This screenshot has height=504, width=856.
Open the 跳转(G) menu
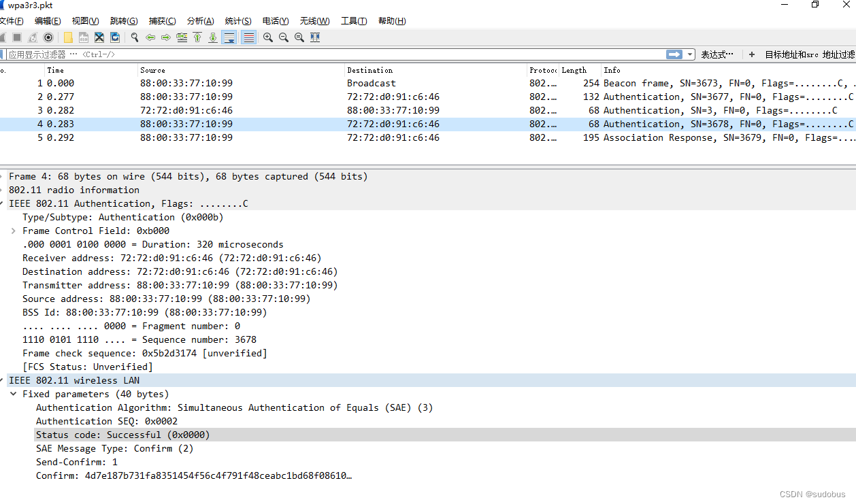click(x=124, y=21)
